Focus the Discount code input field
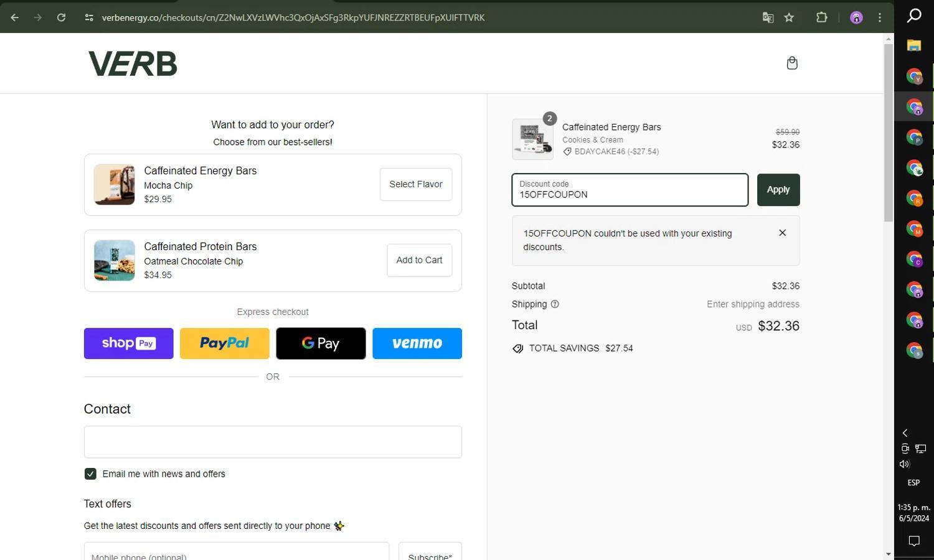Image resolution: width=934 pixels, height=560 pixels. tap(630, 190)
